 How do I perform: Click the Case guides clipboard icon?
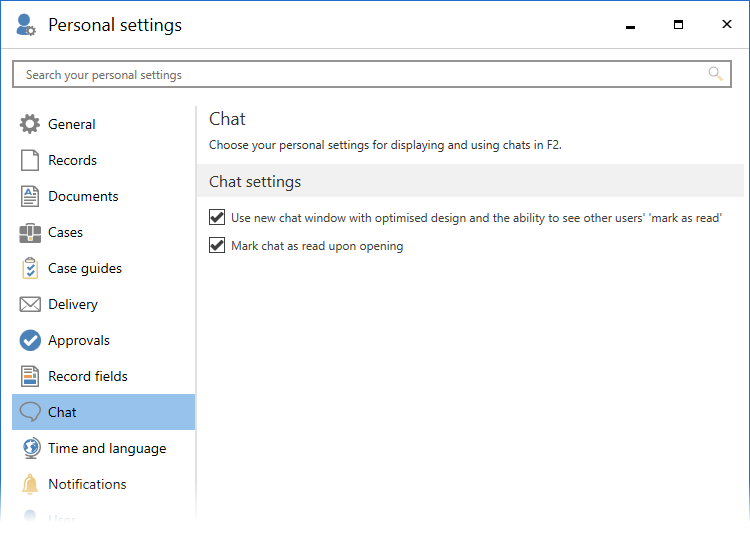[30, 268]
